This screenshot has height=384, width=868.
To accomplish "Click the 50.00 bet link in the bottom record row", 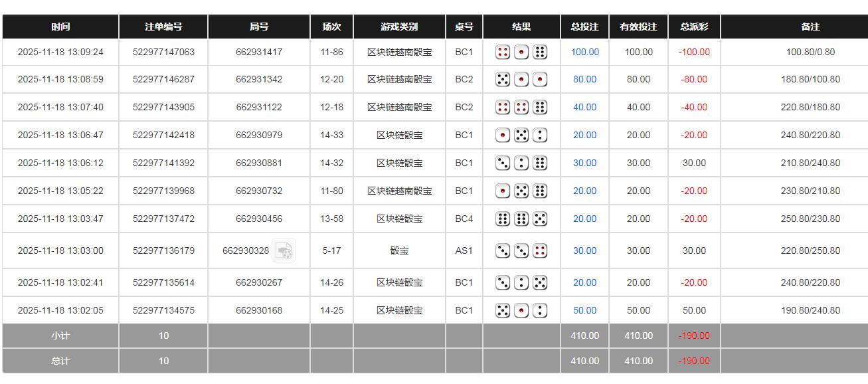I will (584, 310).
